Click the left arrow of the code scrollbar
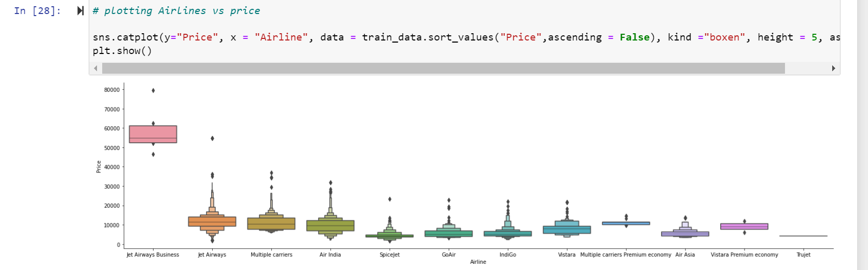The height and width of the screenshot is (270, 868). [x=95, y=69]
